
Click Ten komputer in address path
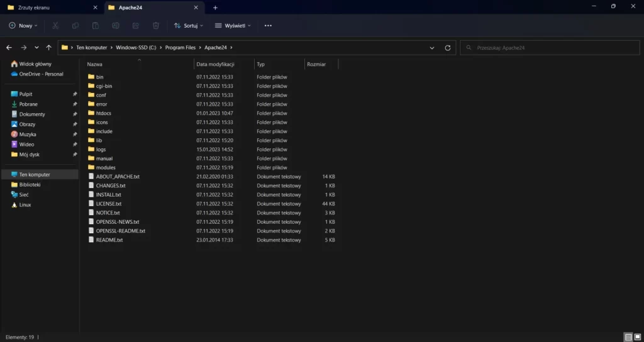click(92, 48)
